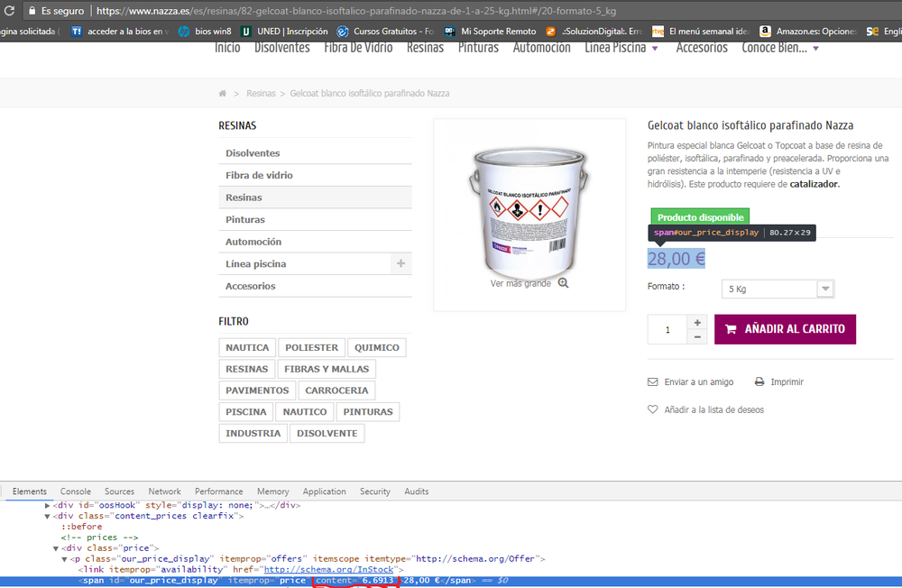Select Disolventes in the sidebar categories
The height and width of the screenshot is (588, 902).
click(x=315, y=153)
